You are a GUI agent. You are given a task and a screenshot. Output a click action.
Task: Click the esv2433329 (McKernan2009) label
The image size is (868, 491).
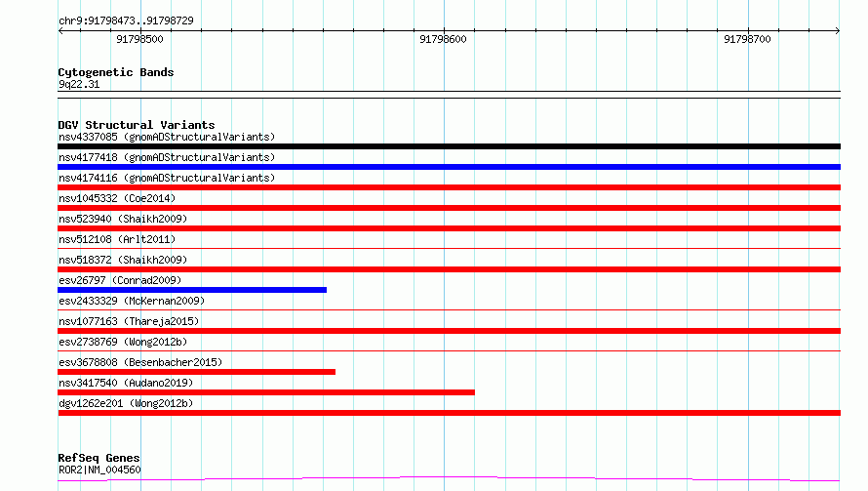pyautogui.click(x=132, y=301)
